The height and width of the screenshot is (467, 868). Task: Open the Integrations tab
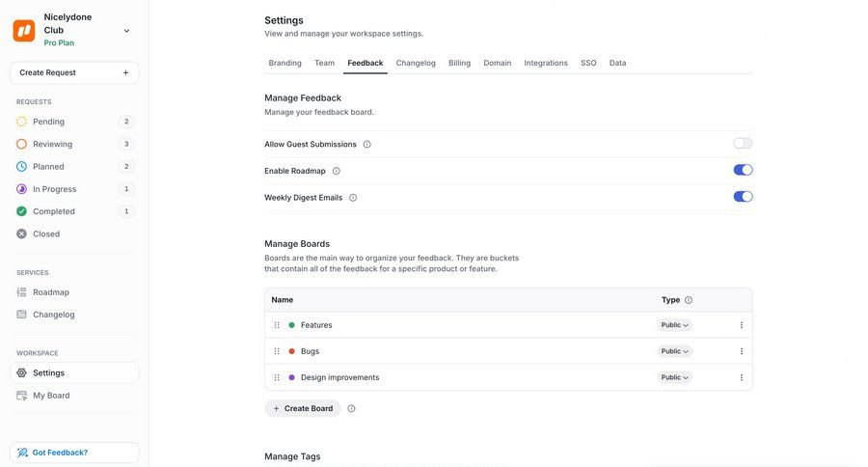pyautogui.click(x=545, y=63)
